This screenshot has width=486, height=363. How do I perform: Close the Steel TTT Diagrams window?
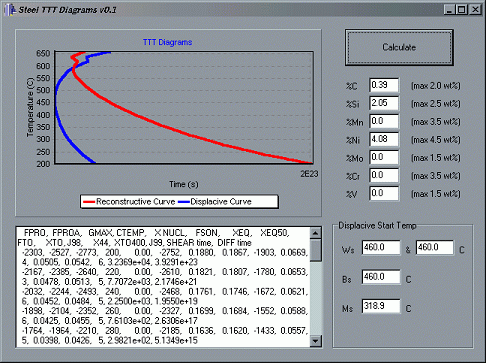pyautogui.click(x=475, y=10)
